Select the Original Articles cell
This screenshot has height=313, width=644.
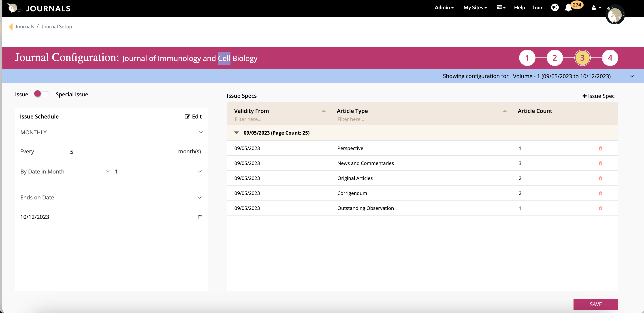(x=355, y=178)
